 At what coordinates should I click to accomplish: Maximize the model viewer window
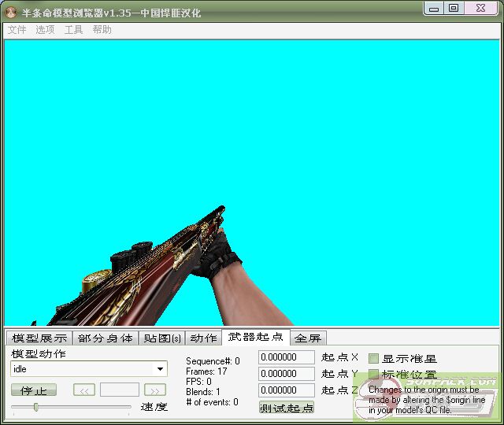453,8
